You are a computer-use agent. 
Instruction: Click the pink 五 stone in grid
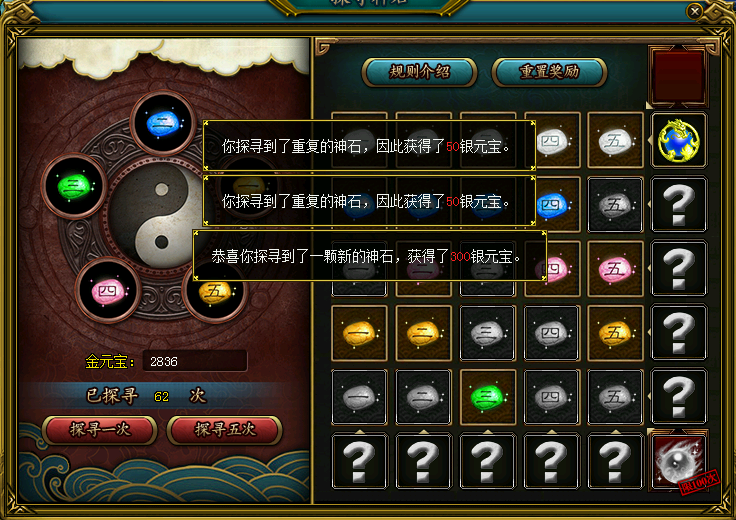(x=615, y=269)
